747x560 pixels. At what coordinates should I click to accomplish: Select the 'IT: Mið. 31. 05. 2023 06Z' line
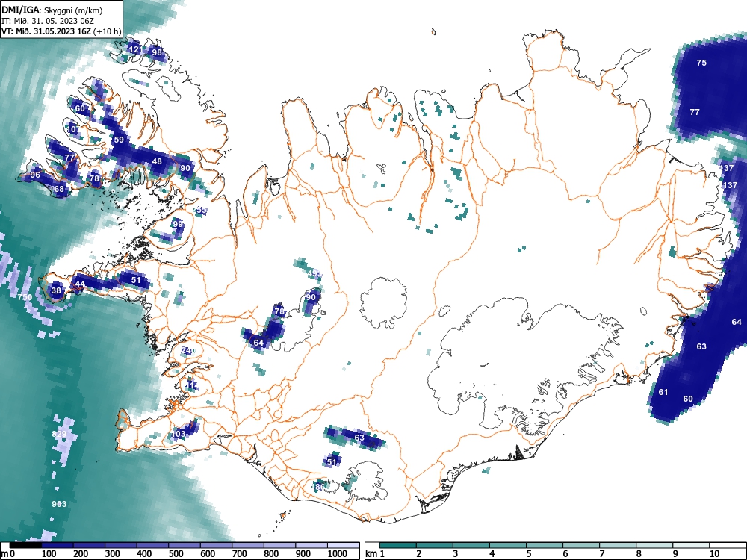(x=48, y=21)
